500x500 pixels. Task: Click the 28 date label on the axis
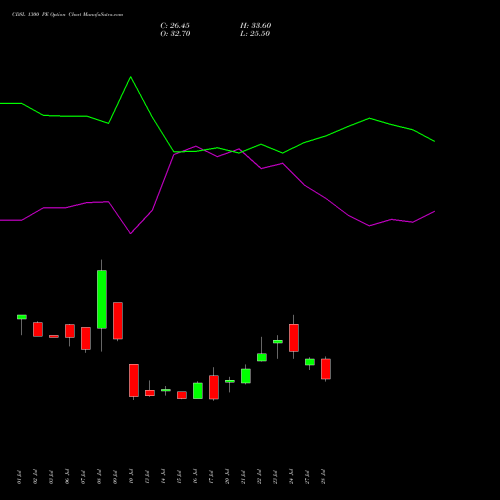323,477
